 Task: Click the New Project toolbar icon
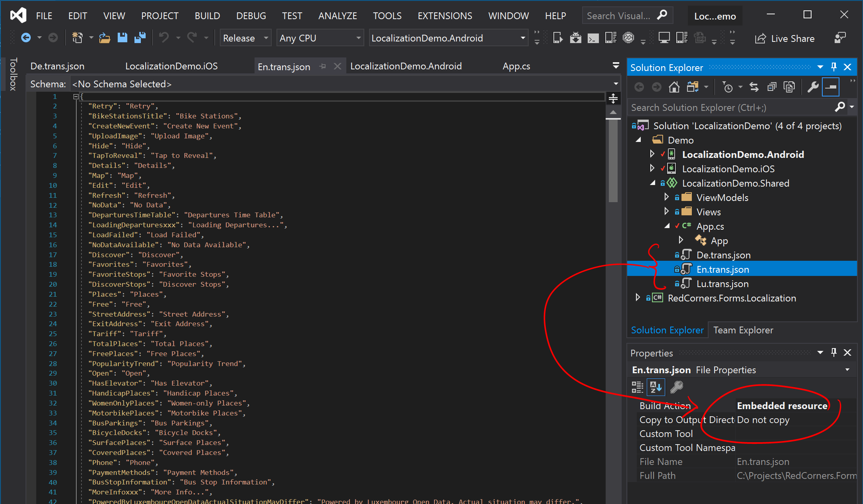click(77, 38)
